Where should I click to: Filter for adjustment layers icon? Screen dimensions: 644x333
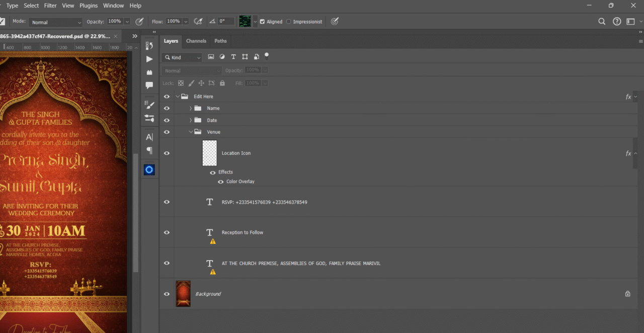(x=222, y=57)
